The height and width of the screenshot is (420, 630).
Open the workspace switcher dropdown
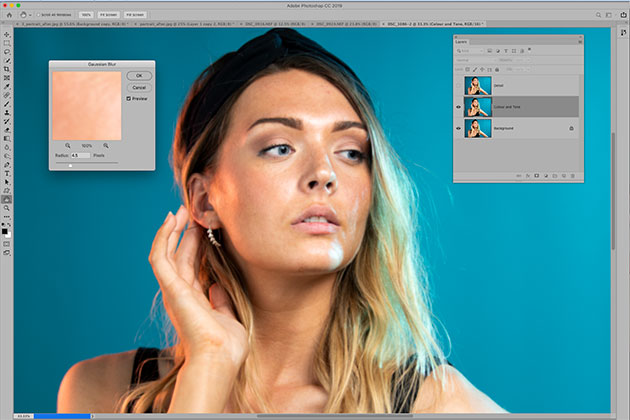(609, 15)
